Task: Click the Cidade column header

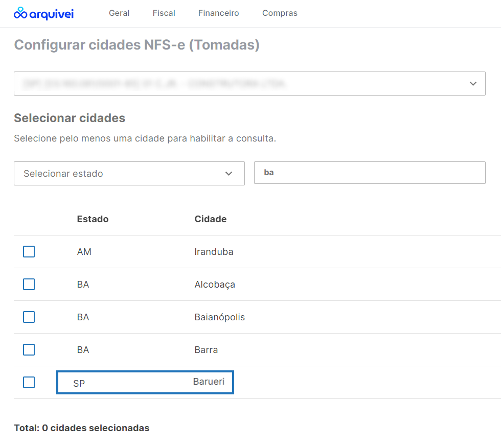Action: click(211, 219)
